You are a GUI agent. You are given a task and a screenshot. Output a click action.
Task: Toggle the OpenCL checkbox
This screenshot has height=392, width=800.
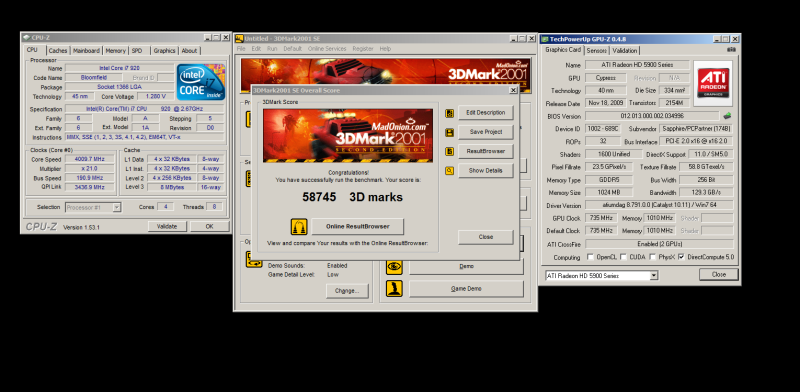pos(590,257)
